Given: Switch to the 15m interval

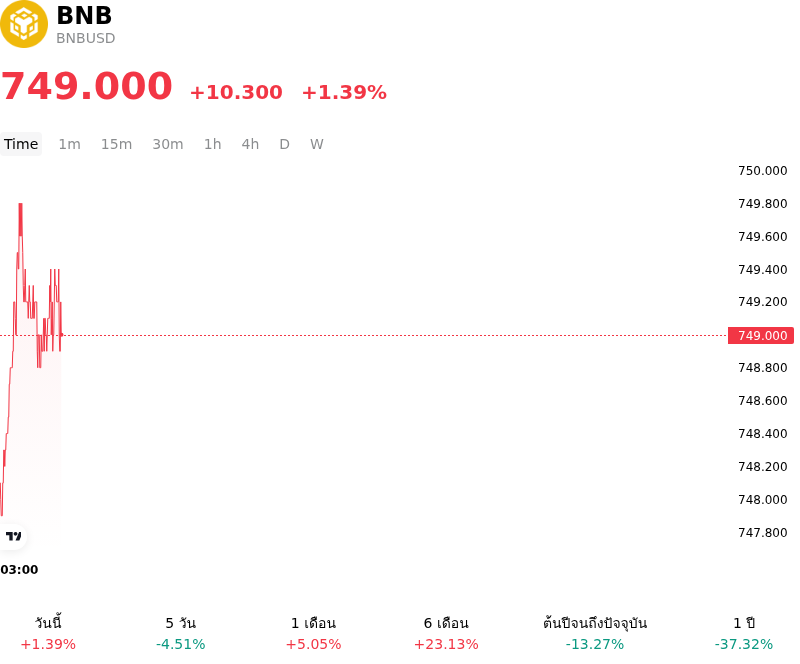Looking at the screenshot, I should (116, 144).
